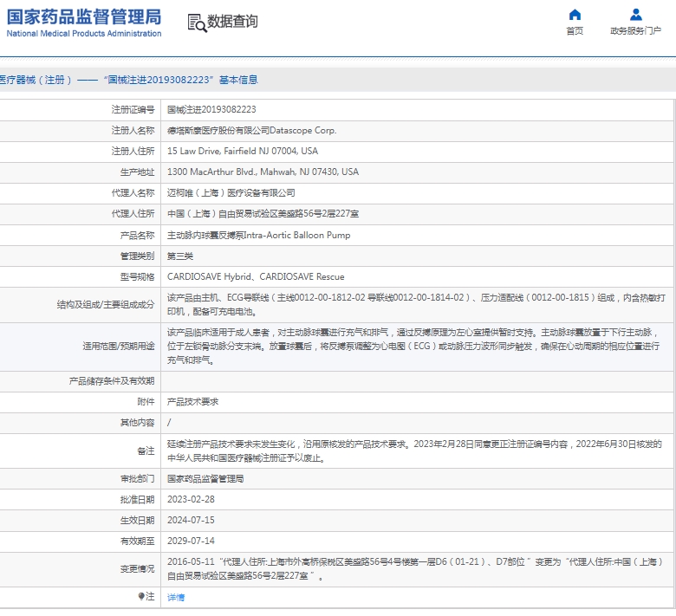Viewport: 676px width, 616px height.
Task: Click the 数据查询 search document icon
Action: [197, 23]
